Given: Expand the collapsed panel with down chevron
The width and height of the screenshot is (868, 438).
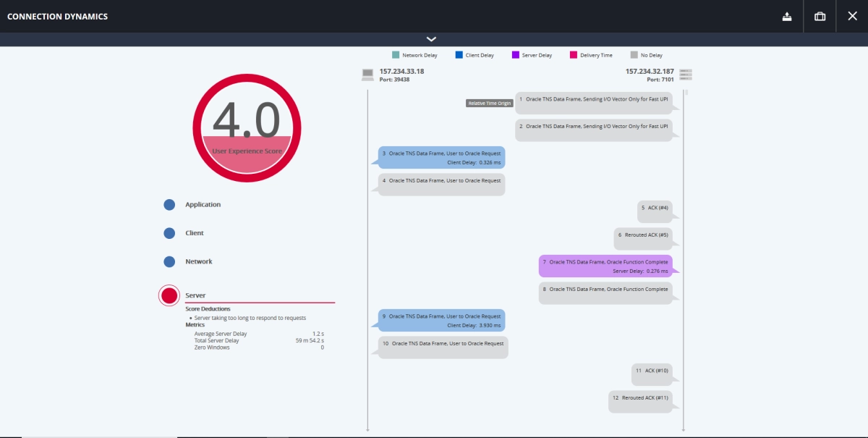Looking at the screenshot, I should [432, 39].
